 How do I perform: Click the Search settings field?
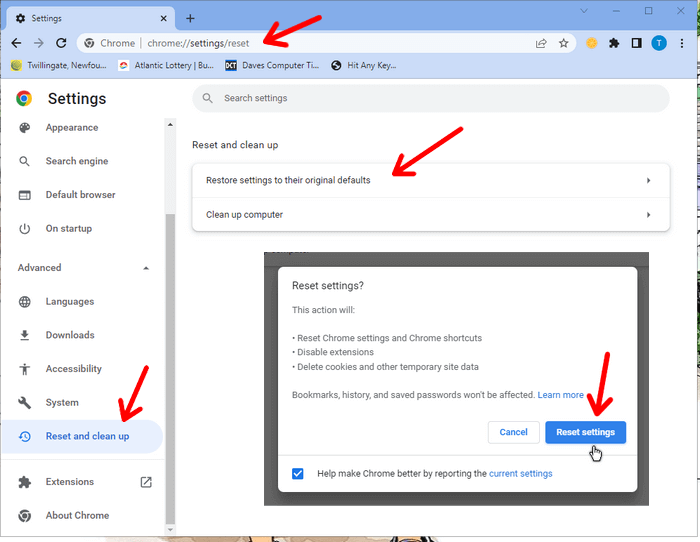[x=431, y=98]
